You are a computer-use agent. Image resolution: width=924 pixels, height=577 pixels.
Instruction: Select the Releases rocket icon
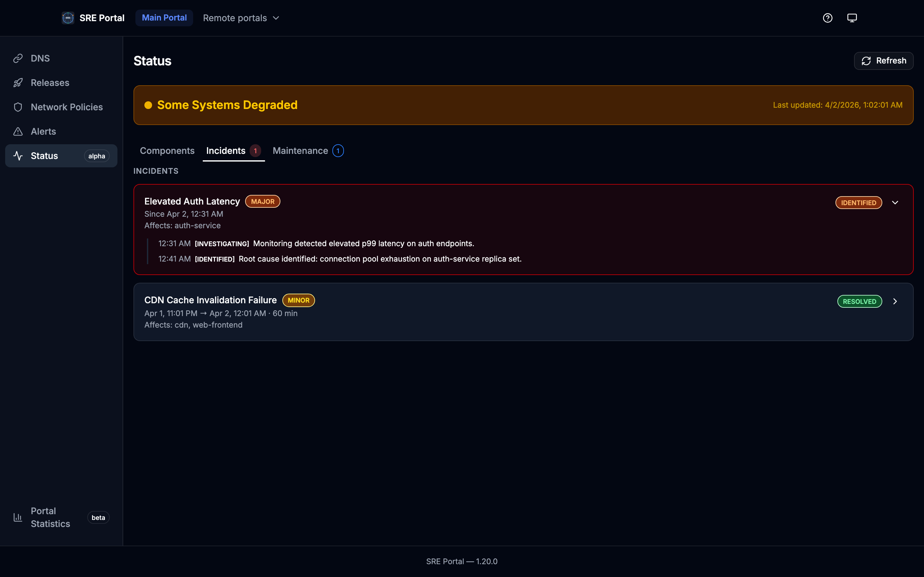[18, 82]
